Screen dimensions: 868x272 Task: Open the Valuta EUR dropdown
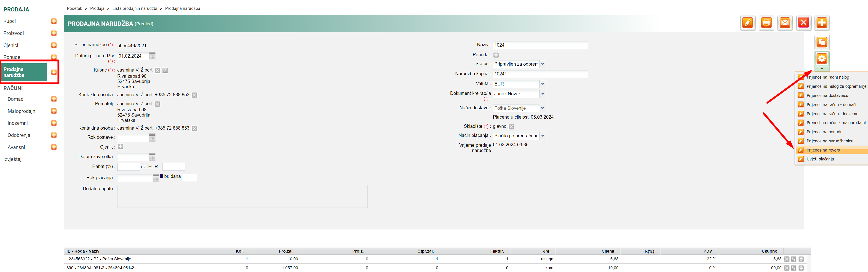[x=542, y=84]
